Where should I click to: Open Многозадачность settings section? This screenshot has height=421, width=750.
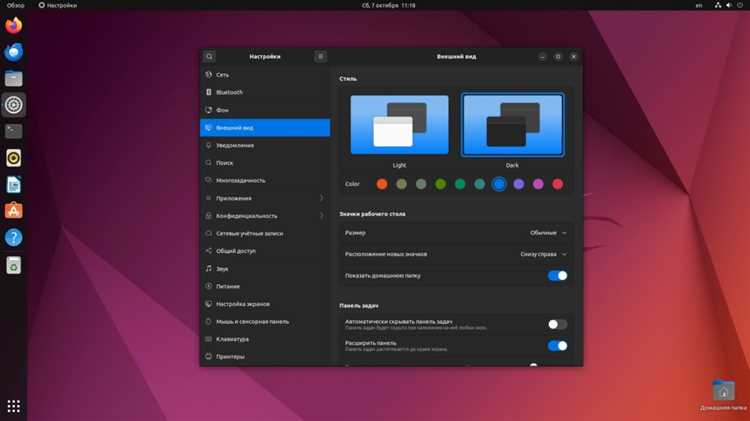[265, 181]
